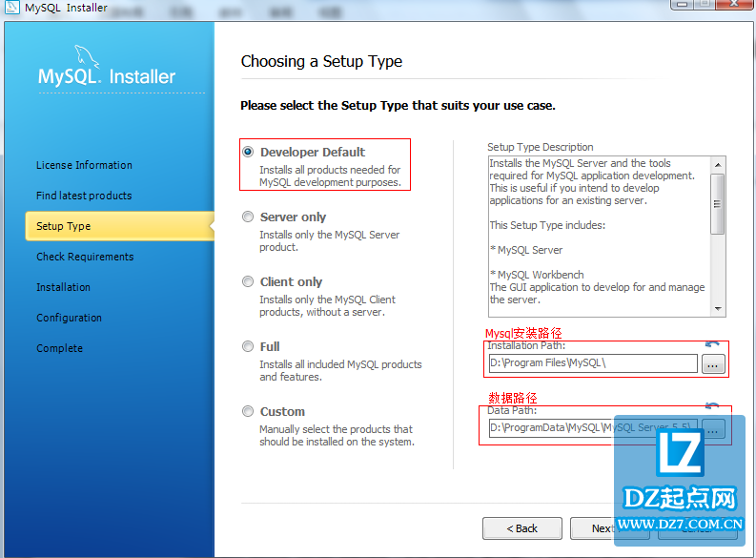Click the "* MySQL Server" description line
Image resolution: width=756 pixels, height=558 pixels.
point(526,250)
